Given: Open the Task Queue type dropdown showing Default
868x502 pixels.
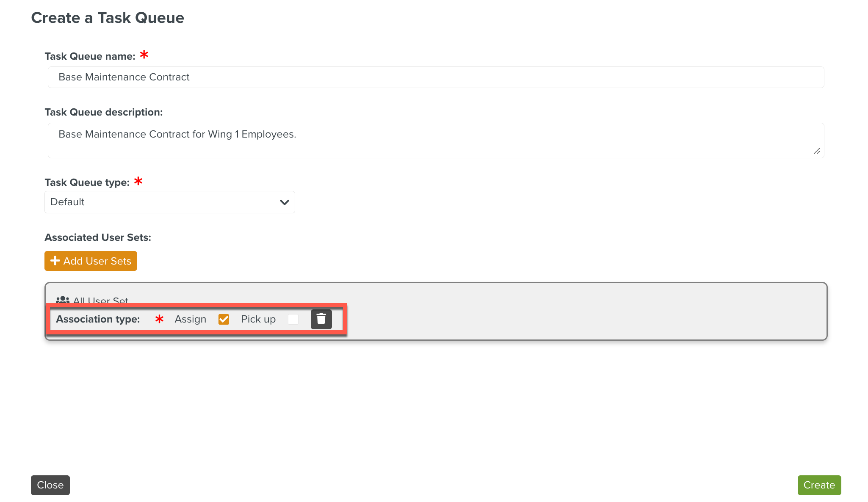Looking at the screenshot, I should (169, 202).
